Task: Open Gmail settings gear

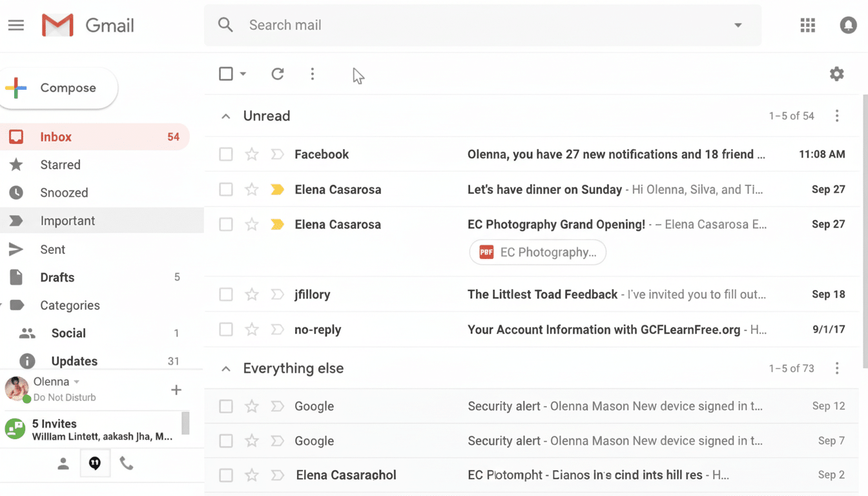Action: point(836,74)
